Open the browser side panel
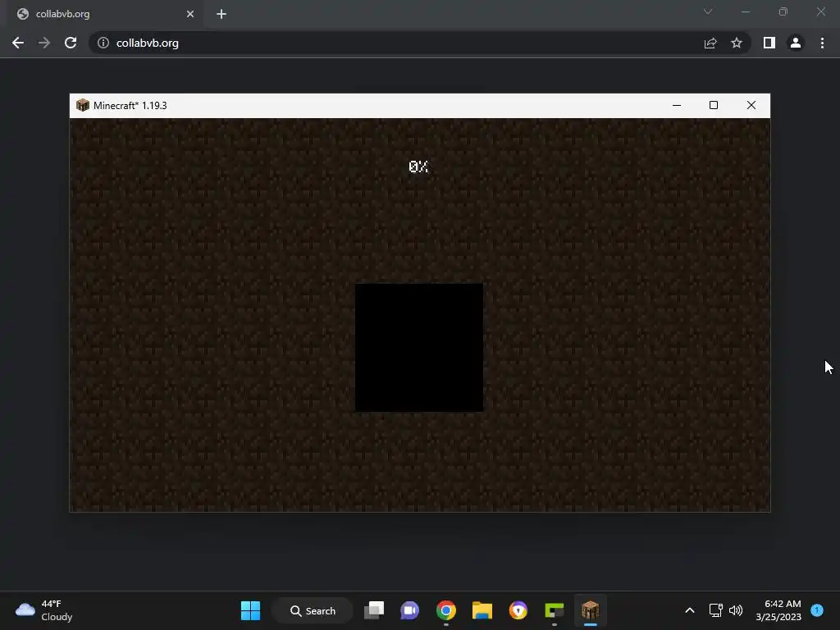The width and height of the screenshot is (840, 630). point(769,43)
